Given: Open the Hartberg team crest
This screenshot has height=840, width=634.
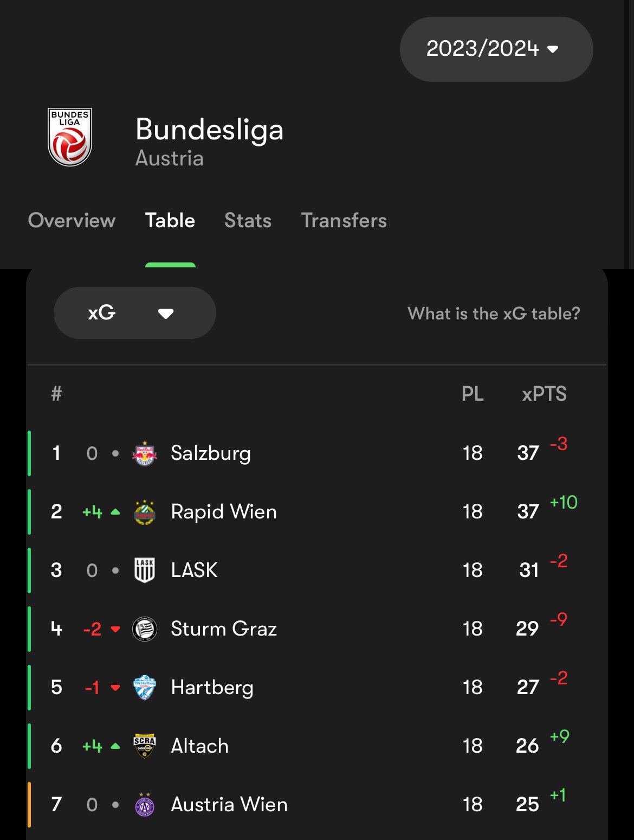Looking at the screenshot, I should (x=145, y=688).
